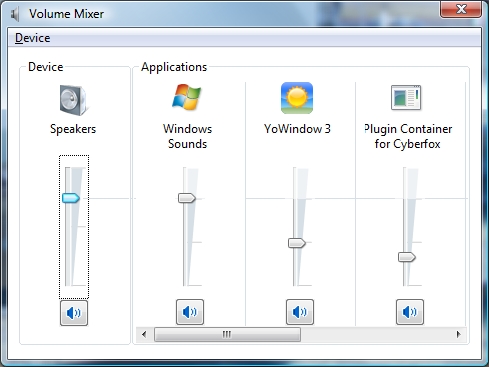Click the Applications scrollbar right arrow
This screenshot has width=489, height=367.
459,334
